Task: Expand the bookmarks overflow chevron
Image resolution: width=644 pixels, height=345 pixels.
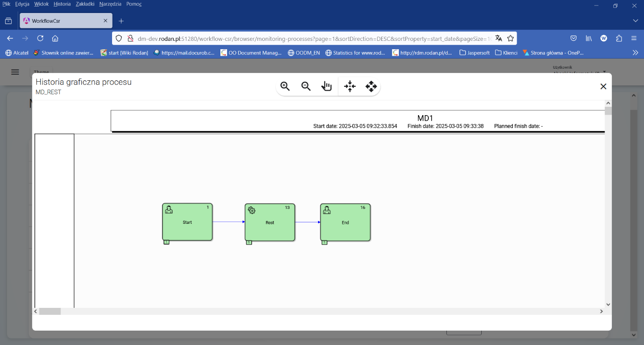Action: 635,53
